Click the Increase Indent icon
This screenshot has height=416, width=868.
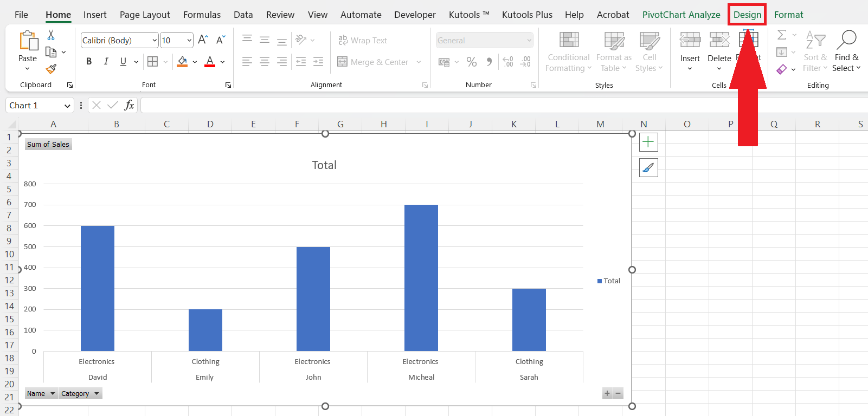click(318, 62)
